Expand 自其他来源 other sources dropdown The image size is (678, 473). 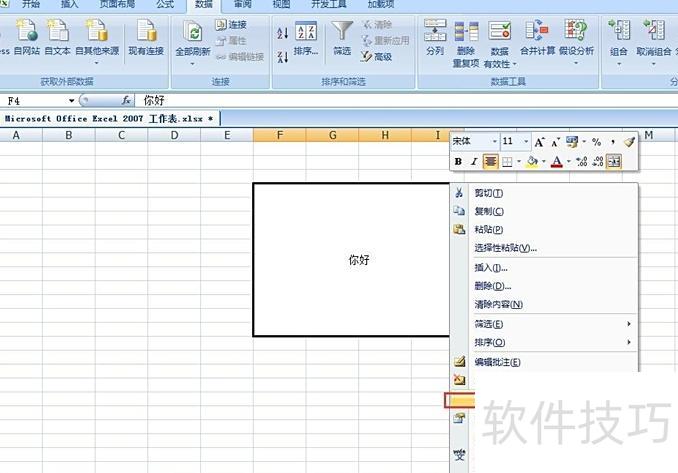pos(97,63)
